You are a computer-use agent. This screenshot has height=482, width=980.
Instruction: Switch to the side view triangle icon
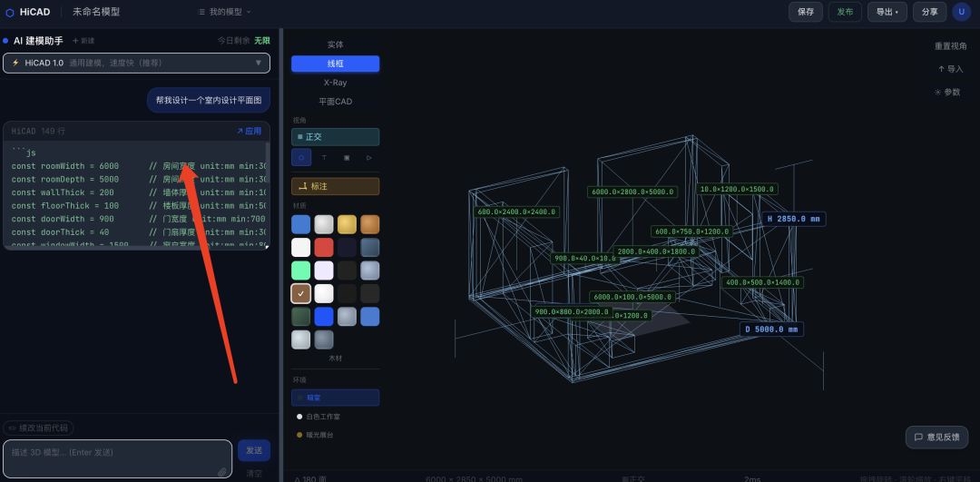tap(368, 158)
